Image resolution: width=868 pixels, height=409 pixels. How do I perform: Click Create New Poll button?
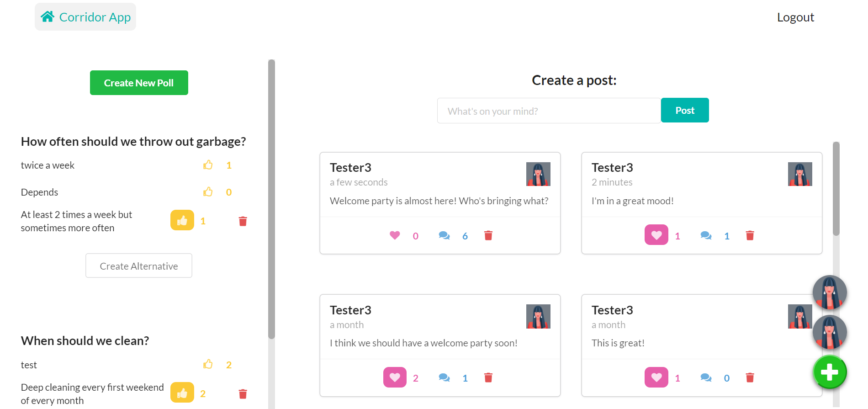tap(139, 83)
